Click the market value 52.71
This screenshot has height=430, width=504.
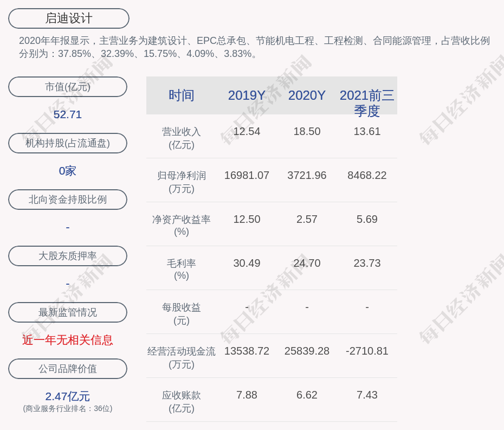[x=68, y=114]
